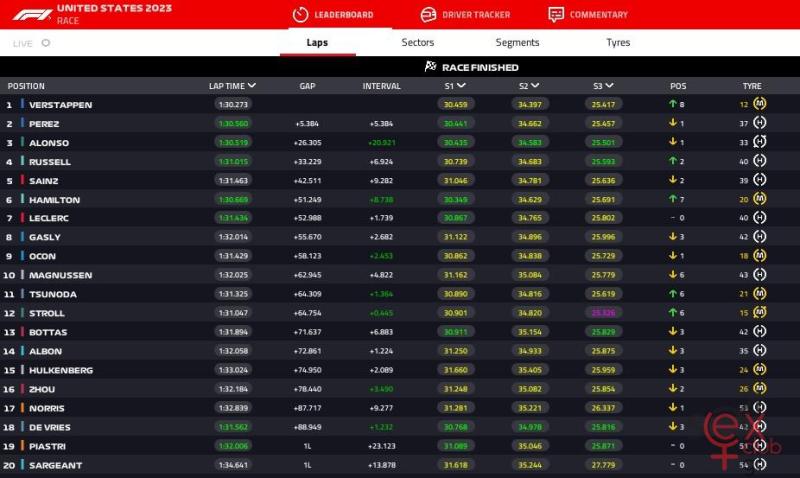
Task: Select the HAMILTON driver name
Action: 55,199
